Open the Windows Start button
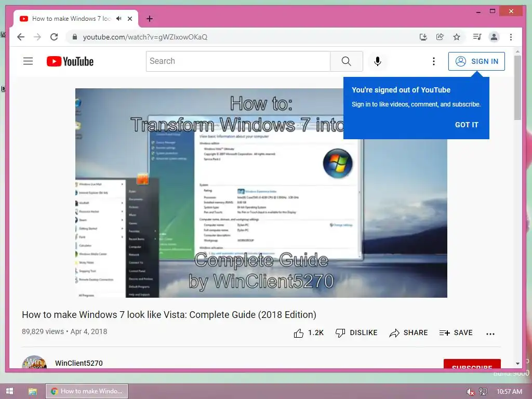532x399 pixels. click(x=9, y=391)
